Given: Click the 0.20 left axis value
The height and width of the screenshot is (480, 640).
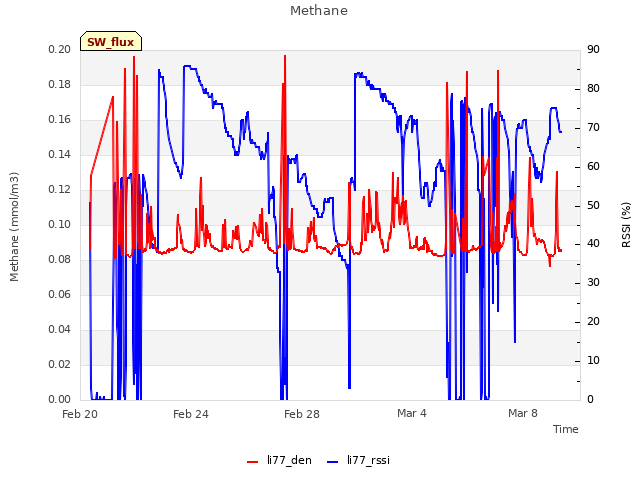Looking at the screenshot, I should (60, 49).
